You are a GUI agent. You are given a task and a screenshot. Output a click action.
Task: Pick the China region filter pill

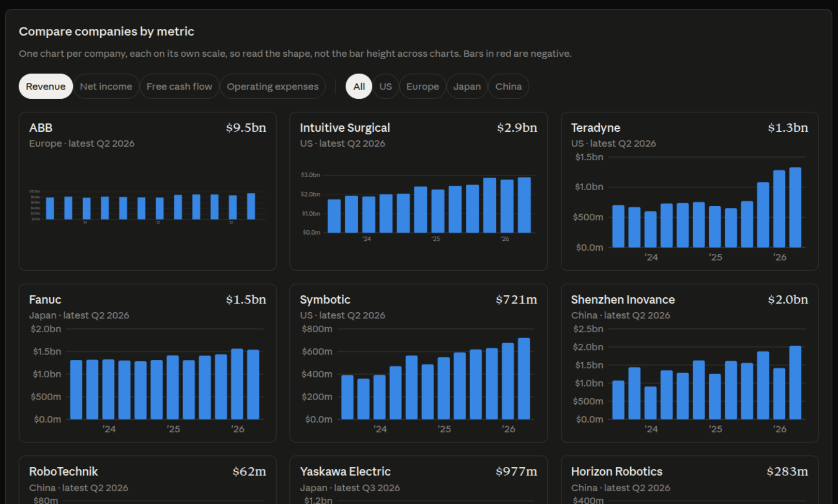click(509, 86)
